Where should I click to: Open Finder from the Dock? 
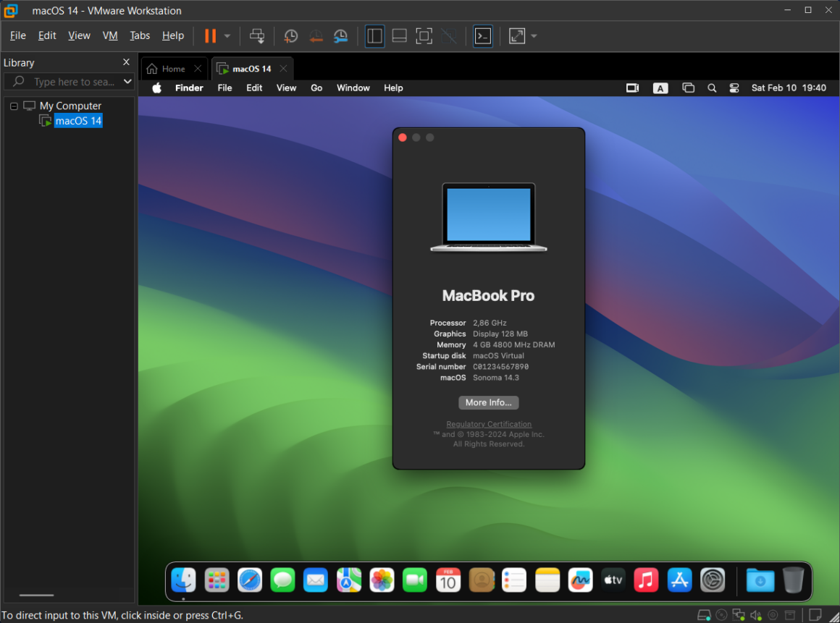click(183, 580)
